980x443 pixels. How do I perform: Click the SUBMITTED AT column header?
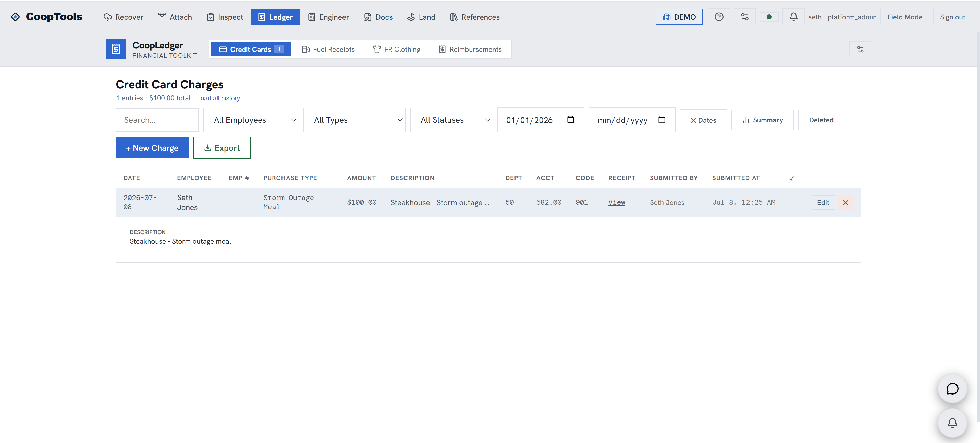[736, 178]
